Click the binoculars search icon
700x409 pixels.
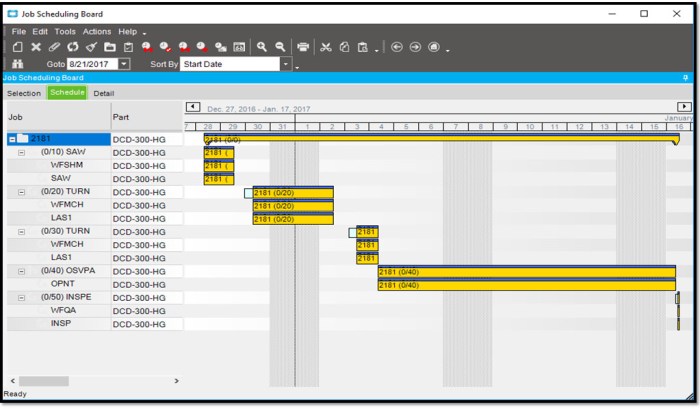17,64
